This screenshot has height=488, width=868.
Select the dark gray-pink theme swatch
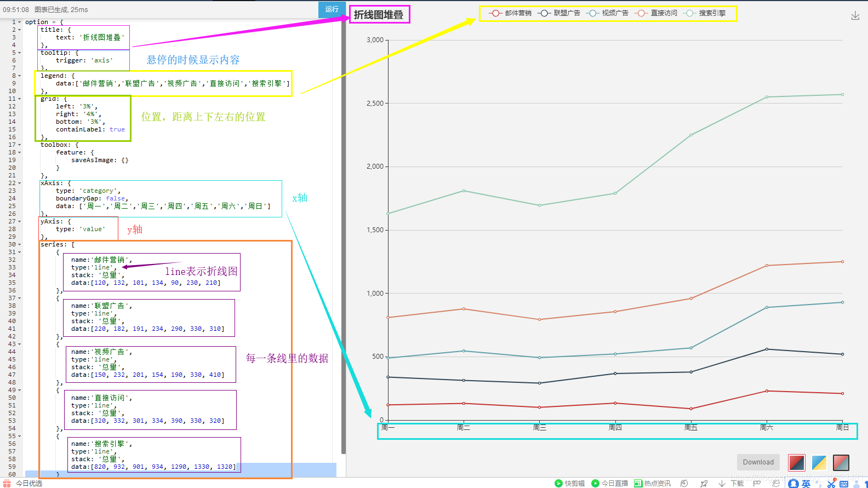tap(841, 462)
